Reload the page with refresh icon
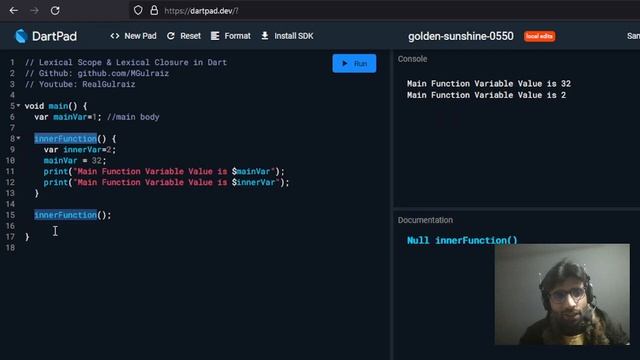640x360 pixels. [55, 11]
